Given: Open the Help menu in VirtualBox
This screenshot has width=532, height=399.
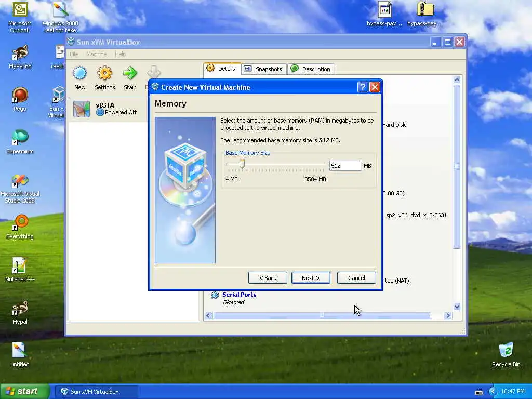Looking at the screenshot, I should click(120, 54).
